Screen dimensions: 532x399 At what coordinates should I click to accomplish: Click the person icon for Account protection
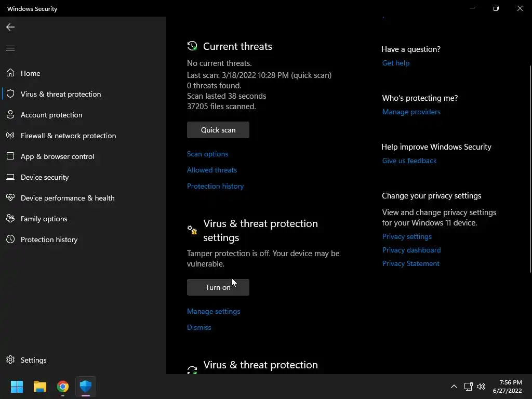10,114
